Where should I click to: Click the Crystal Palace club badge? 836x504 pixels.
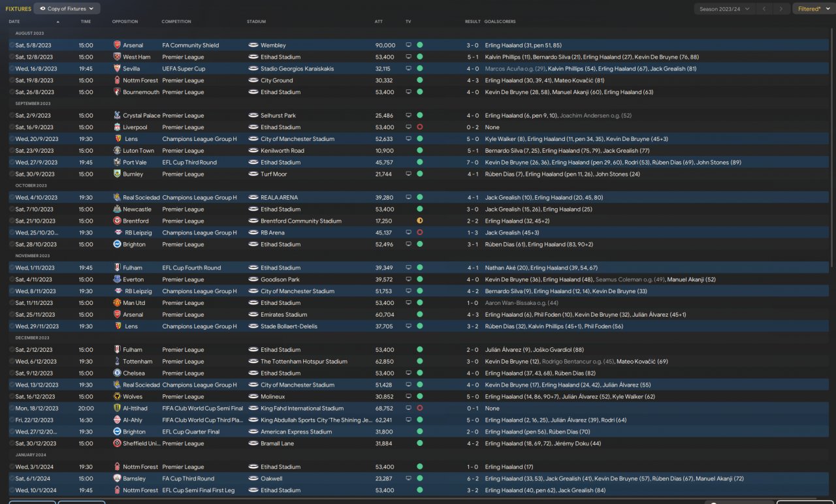[117, 116]
